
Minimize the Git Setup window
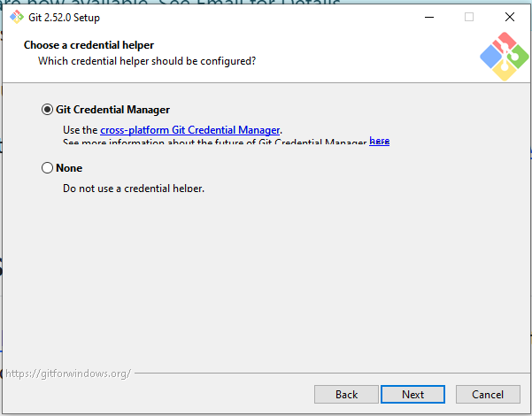point(428,17)
